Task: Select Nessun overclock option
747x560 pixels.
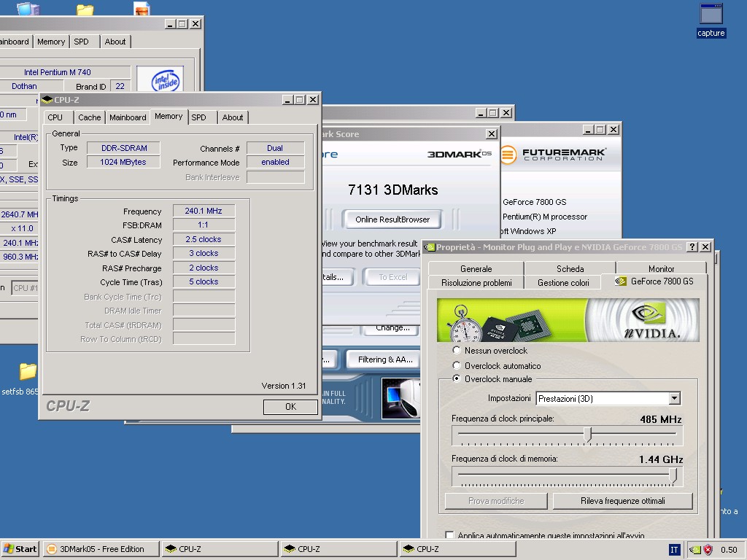Action: tap(457, 350)
